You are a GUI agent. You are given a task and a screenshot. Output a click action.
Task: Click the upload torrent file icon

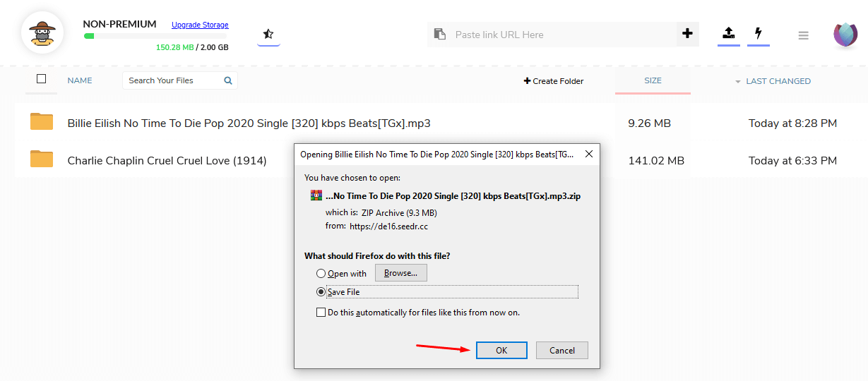coord(729,33)
